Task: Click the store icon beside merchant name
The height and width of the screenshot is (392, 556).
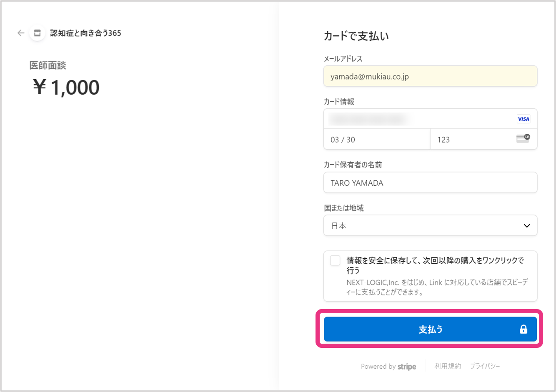Action: pyautogui.click(x=37, y=33)
